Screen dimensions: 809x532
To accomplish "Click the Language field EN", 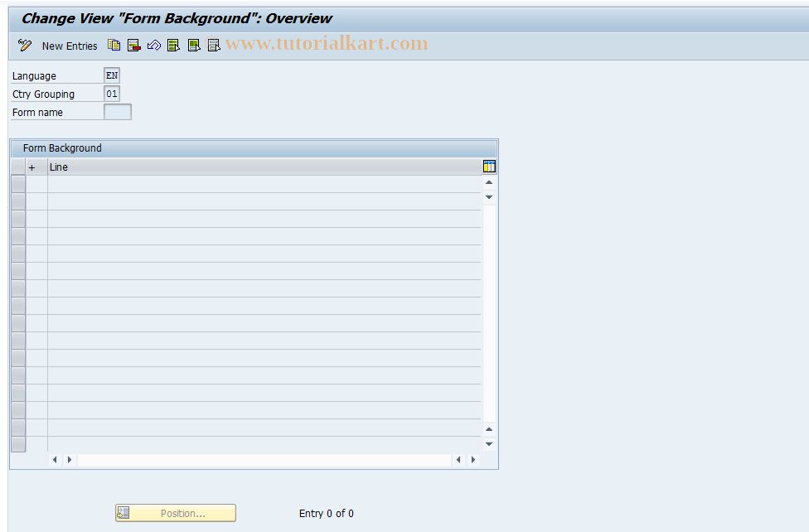I will tap(112, 75).
